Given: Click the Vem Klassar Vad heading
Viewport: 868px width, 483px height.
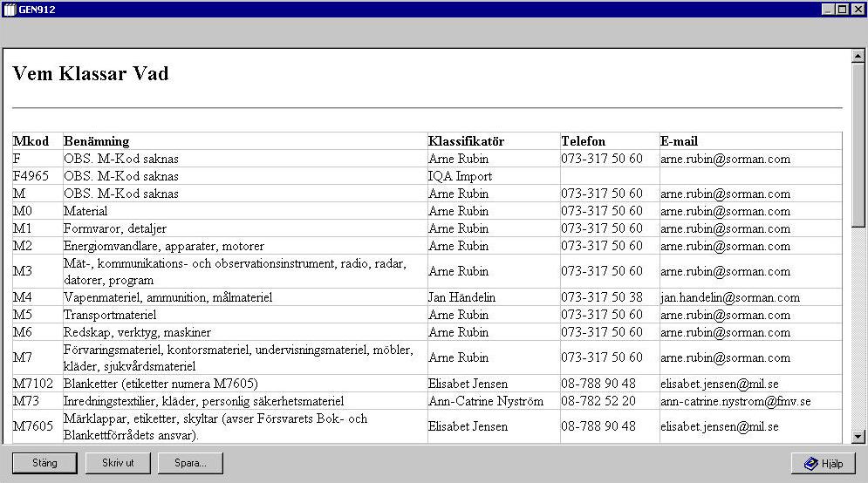Looking at the screenshot, I should click(90, 73).
